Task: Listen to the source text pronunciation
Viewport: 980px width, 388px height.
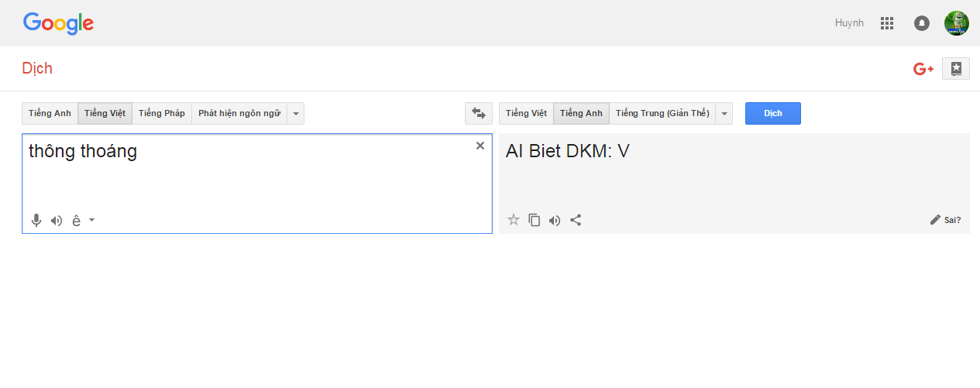Action: click(57, 221)
